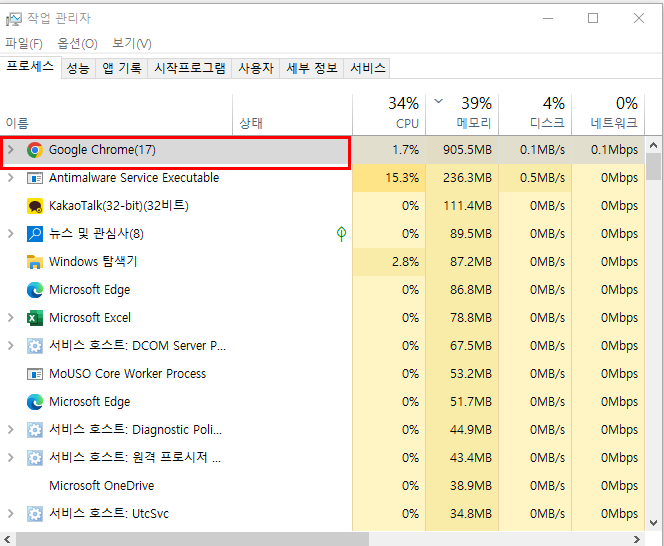This screenshot has width=664, height=546.
Task: Click the Antimalware Service Executable icon
Action: tap(35, 178)
